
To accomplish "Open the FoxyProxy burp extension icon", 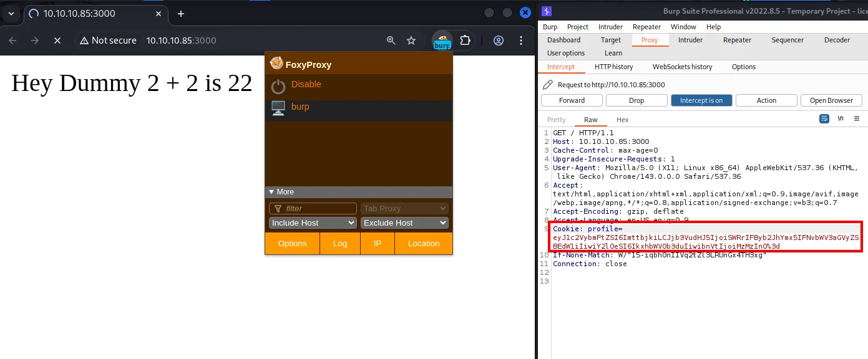I will click(x=442, y=41).
